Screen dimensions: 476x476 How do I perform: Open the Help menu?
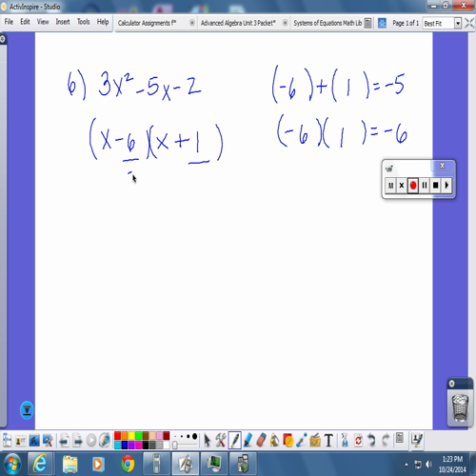coord(103,22)
